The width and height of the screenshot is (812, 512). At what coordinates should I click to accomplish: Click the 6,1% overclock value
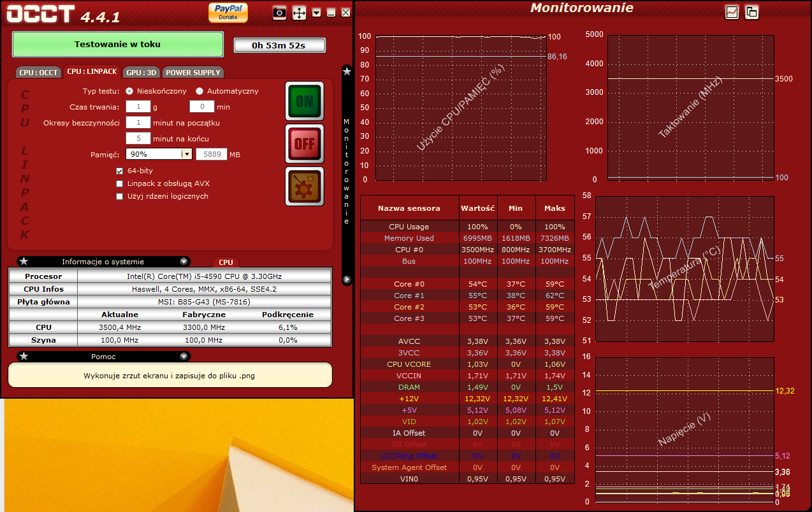[288, 327]
